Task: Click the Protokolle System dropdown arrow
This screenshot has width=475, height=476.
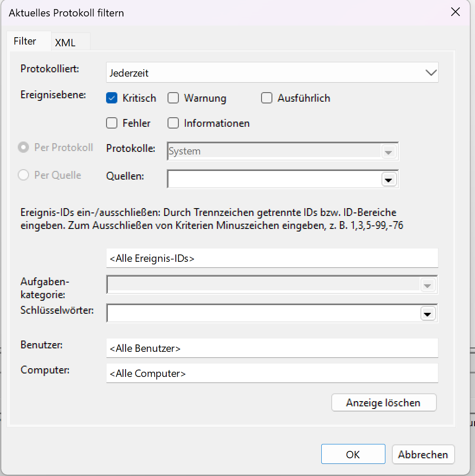Action: 388,152
